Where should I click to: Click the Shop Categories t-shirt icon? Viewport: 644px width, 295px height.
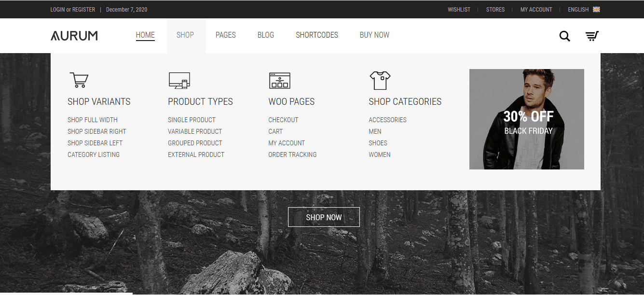tap(380, 80)
